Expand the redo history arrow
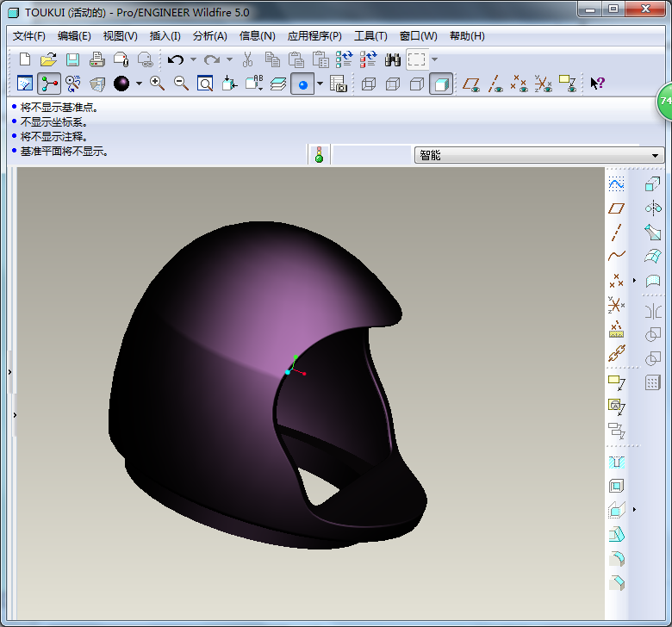Screen dimensions: 672x627 [x=229, y=59]
